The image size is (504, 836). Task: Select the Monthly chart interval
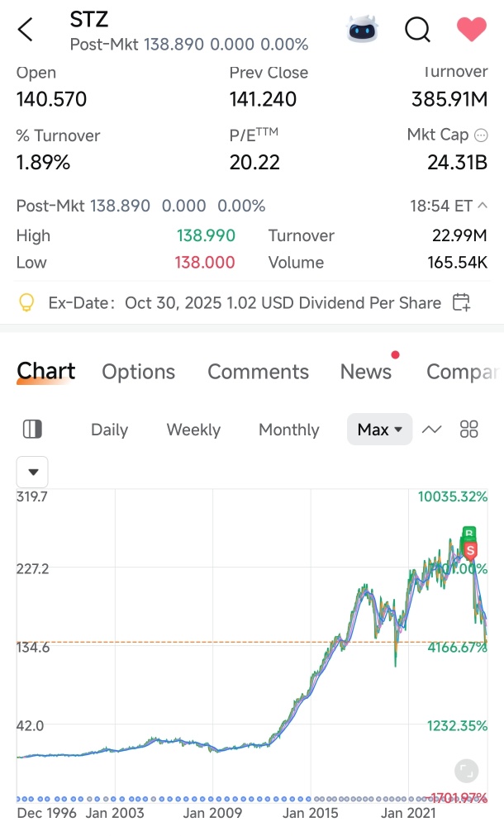(288, 430)
